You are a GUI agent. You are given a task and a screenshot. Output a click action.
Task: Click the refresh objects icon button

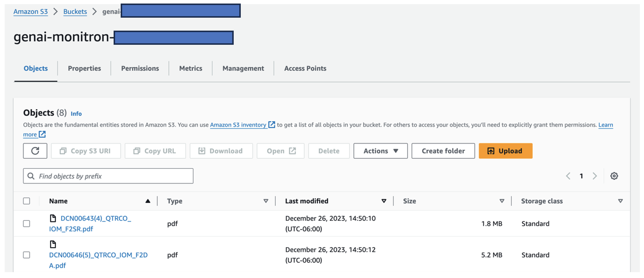pos(35,151)
